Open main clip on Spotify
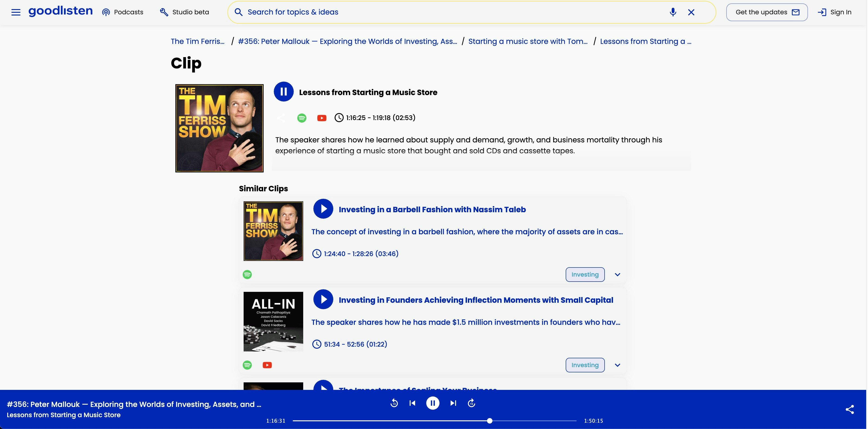 (x=302, y=118)
